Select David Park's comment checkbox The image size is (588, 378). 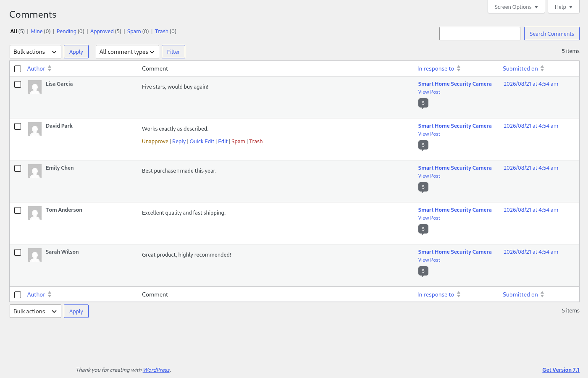[x=18, y=126]
